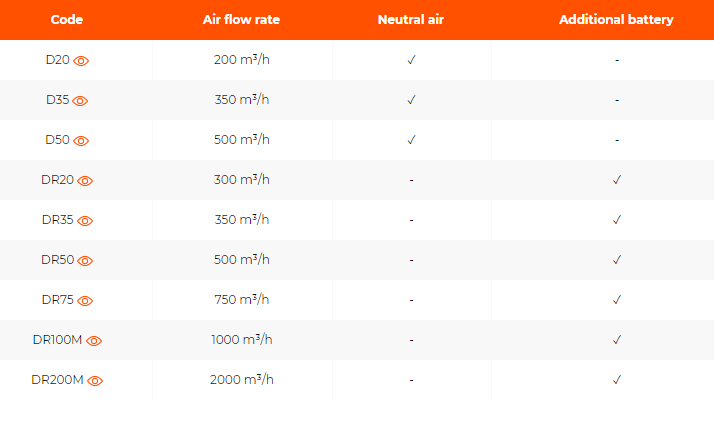The width and height of the screenshot is (714, 423).
Task: Click the Additional battery checkmark for DR75
Action: click(x=617, y=300)
